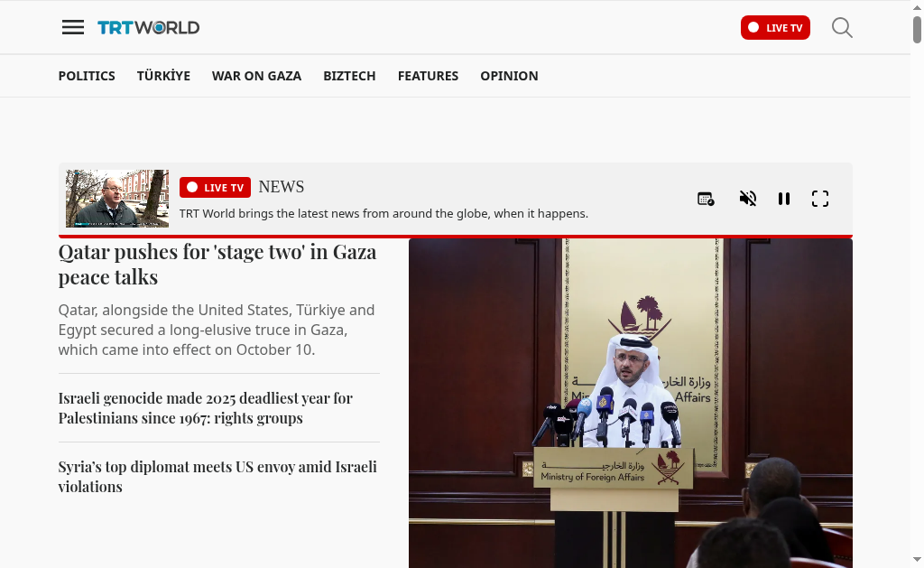Viewport: 924px width, 568px height.
Task: Open the Politics section
Action: tap(87, 76)
